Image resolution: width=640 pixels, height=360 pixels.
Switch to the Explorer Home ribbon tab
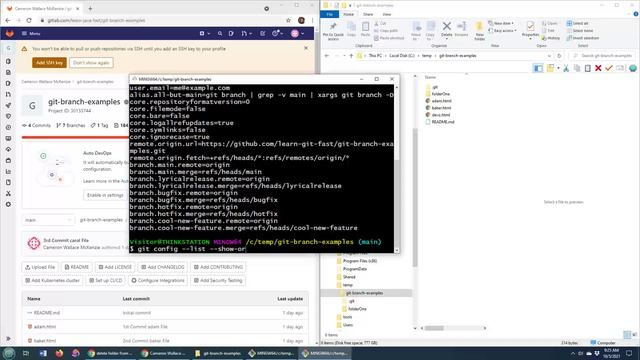(348, 14)
